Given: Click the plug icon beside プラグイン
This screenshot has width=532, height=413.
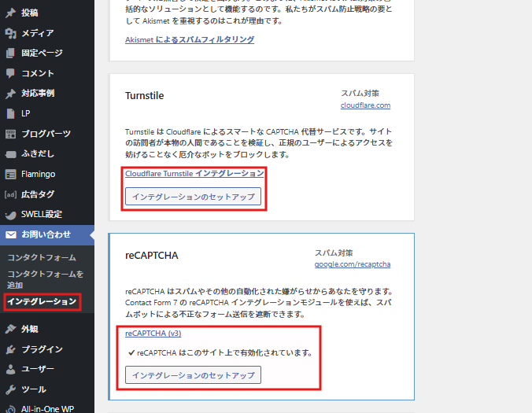Looking at the screenshot, I should (10, 349).
